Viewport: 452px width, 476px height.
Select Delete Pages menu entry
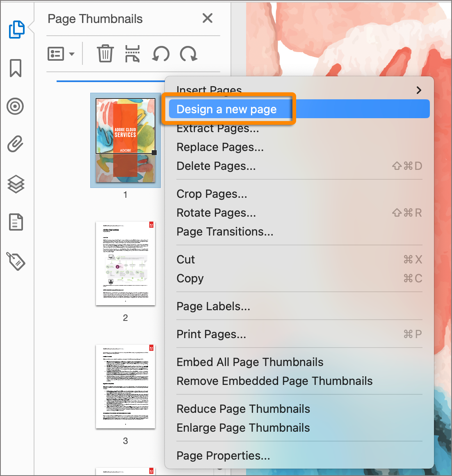tap(299, 166)
